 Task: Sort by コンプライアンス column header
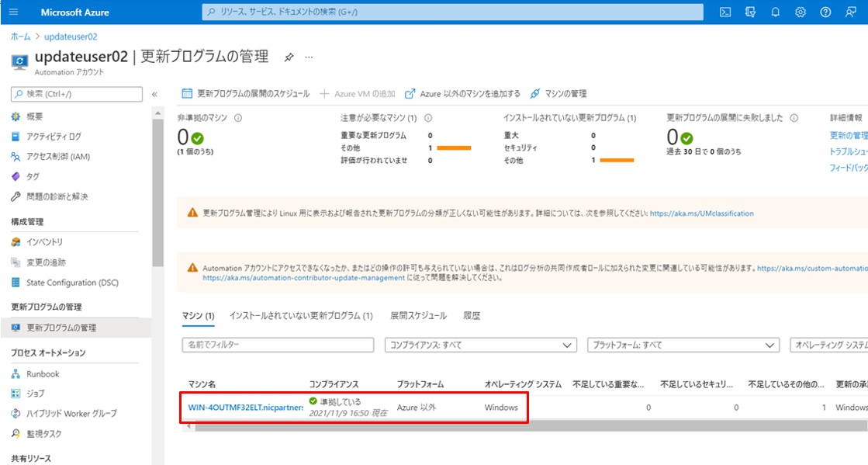tap(334, 384)
